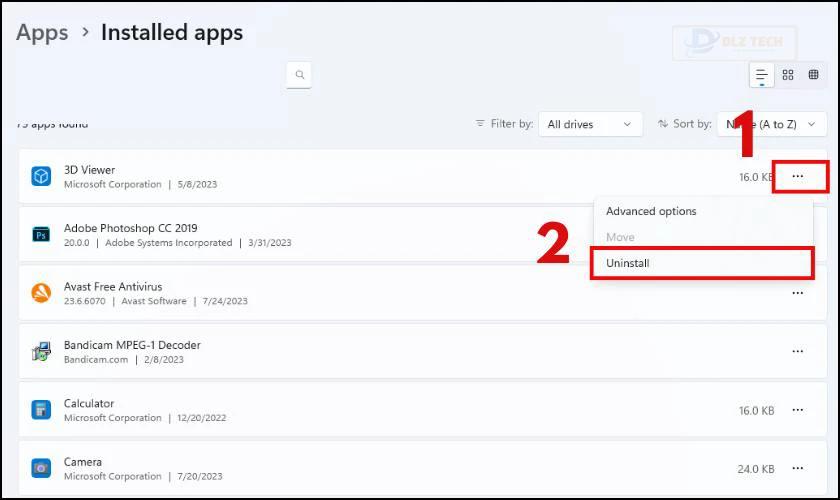Open more options for Bandicam MPEG-1 Decoder
The height and width of the screenshot is (500, 840).
pyautogui.click(x=798, y=352)
